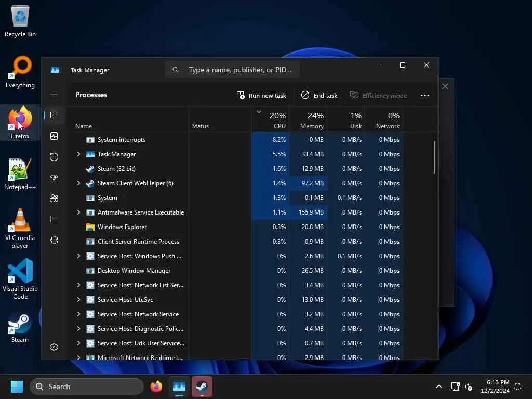The height and width of the screenshot is (399, 532).
Task: Expand Service Host: Windows Push group
Action: 79,256
